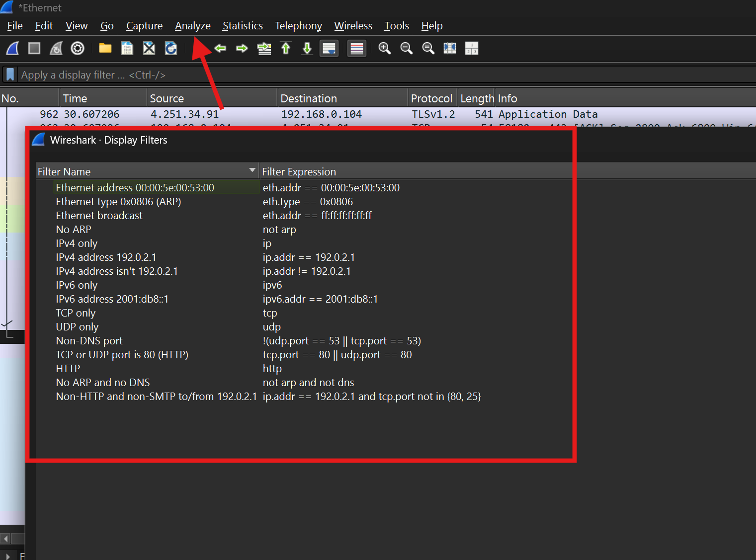Zoom in the packet list text

pyautogui.click(x=385, y=48)
